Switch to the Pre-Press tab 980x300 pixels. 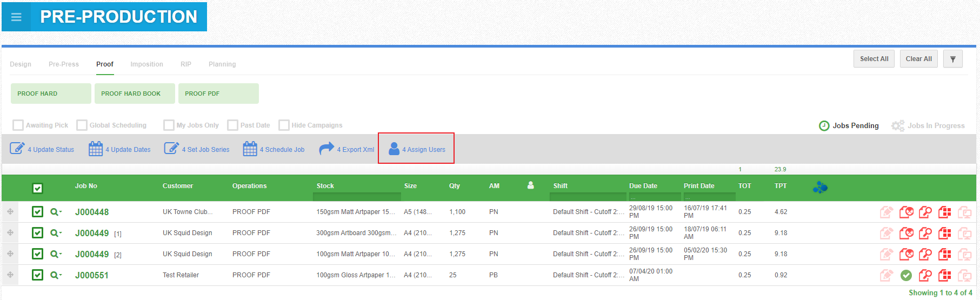64,64
